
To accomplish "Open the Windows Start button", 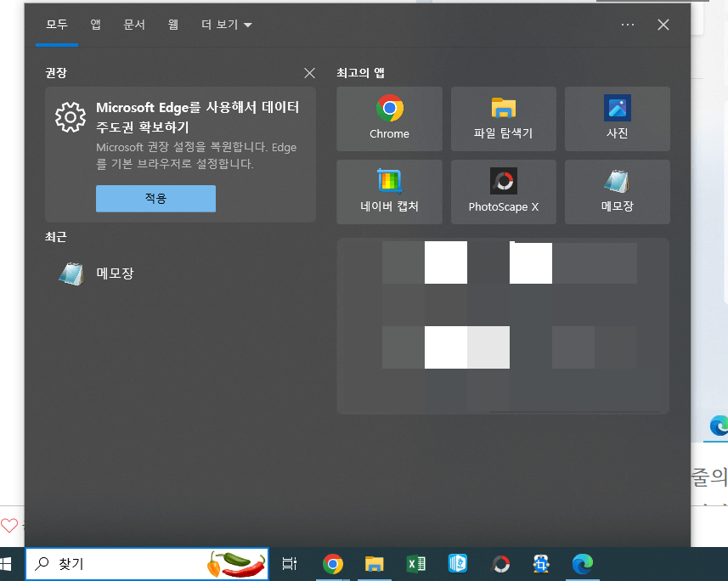I will pyautogui.click(x=6, y=564).
